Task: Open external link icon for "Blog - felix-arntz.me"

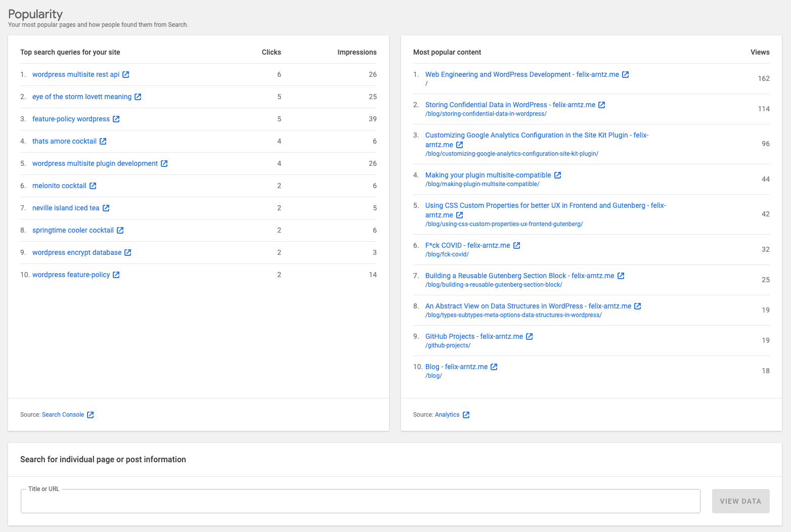Action: click(494, 367)
